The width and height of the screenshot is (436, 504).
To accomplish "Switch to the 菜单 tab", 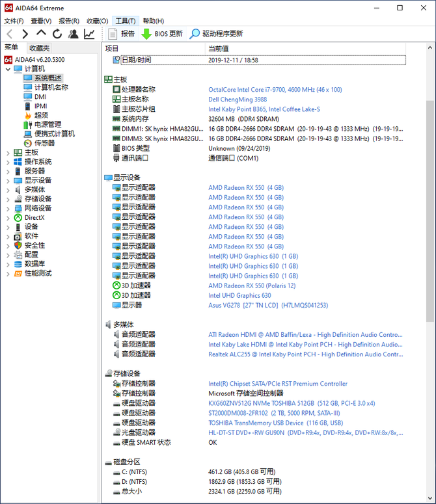I will click(12, 47).
